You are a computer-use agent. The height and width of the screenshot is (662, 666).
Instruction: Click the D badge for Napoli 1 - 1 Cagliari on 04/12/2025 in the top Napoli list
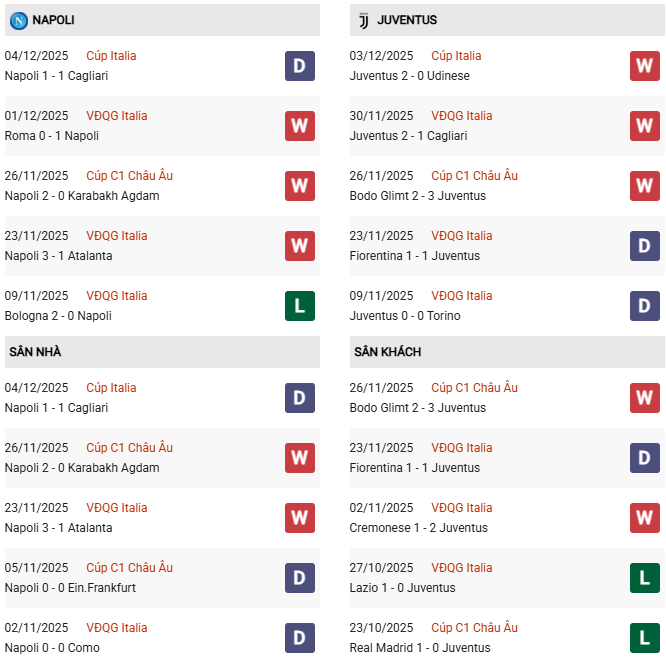[x=300, y=66]
